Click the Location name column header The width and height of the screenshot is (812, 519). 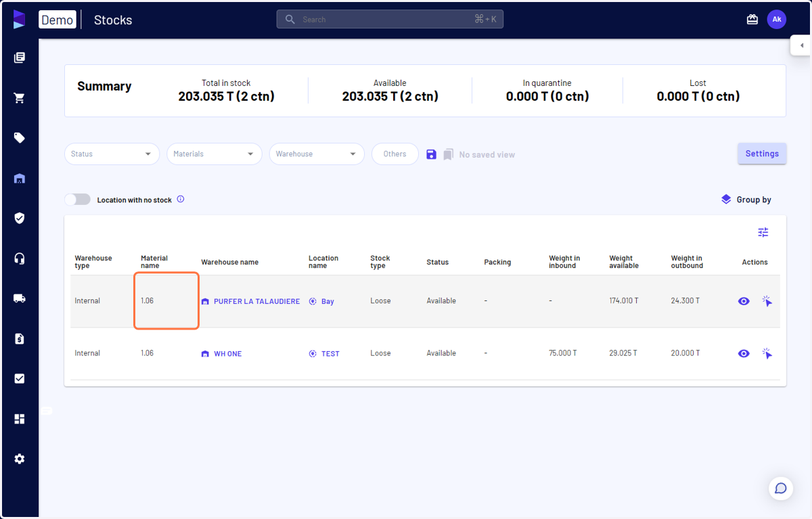click(x=323, y=262)
